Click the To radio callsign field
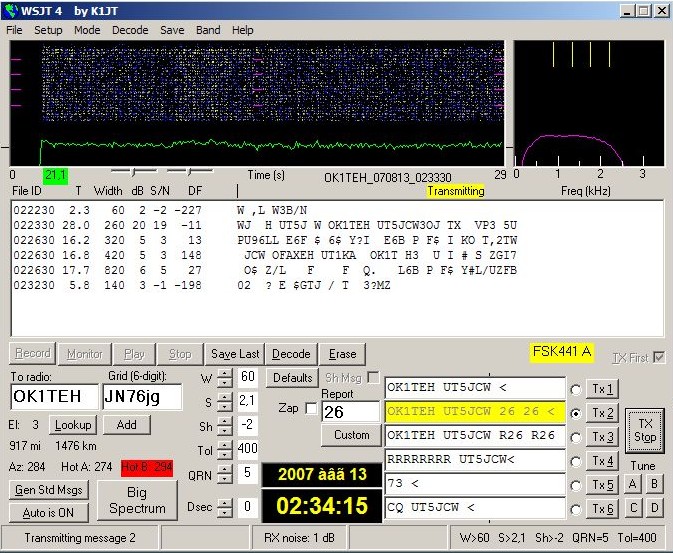 point(55,396)
